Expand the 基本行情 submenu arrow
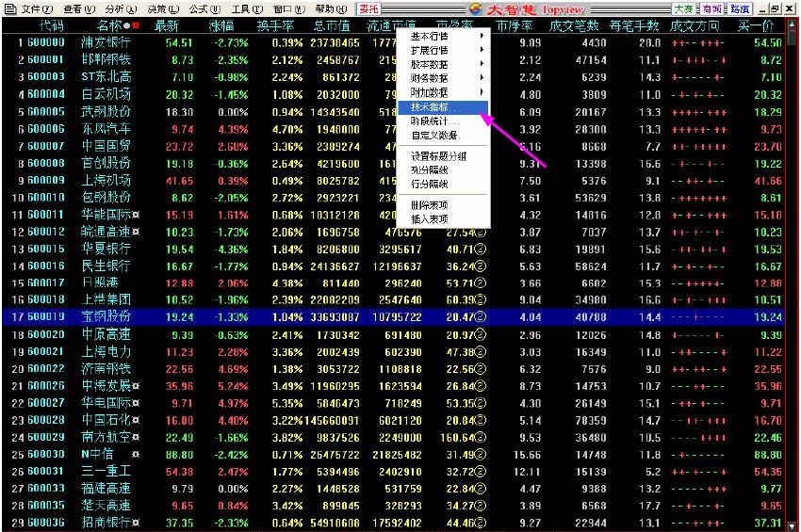 coord(482,36)
